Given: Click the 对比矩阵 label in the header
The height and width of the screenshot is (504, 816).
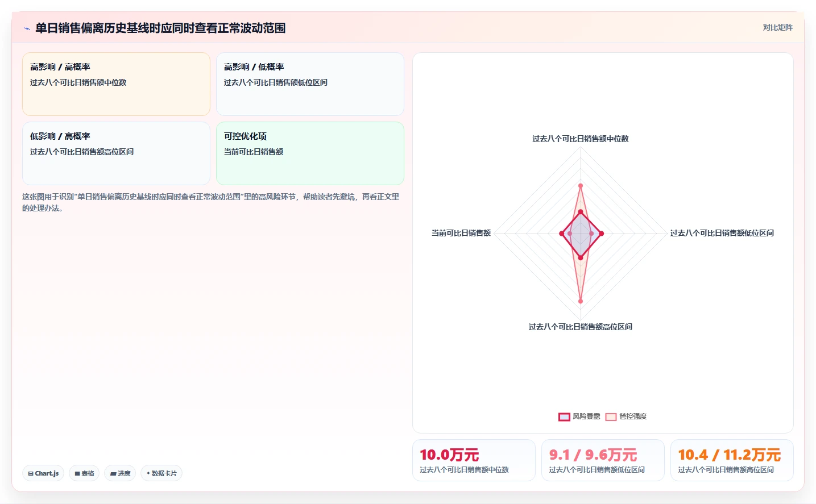Looking at the screenshot, I should pyautogui.click(x=777, y=28).
